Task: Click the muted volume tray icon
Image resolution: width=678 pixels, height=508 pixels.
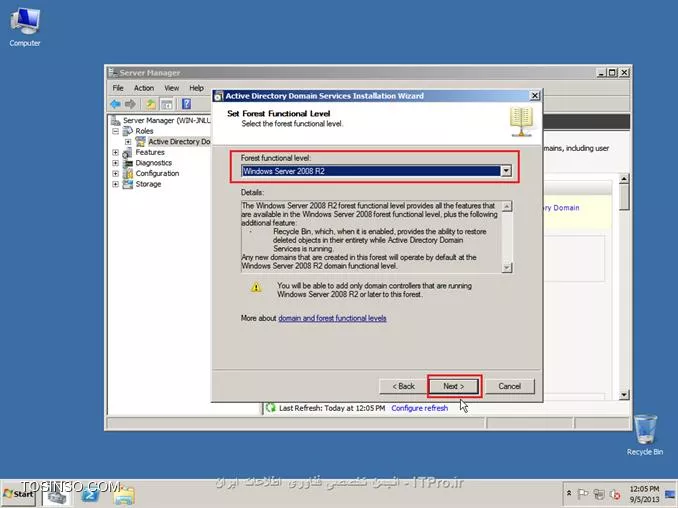Action: tap(615, 494)
